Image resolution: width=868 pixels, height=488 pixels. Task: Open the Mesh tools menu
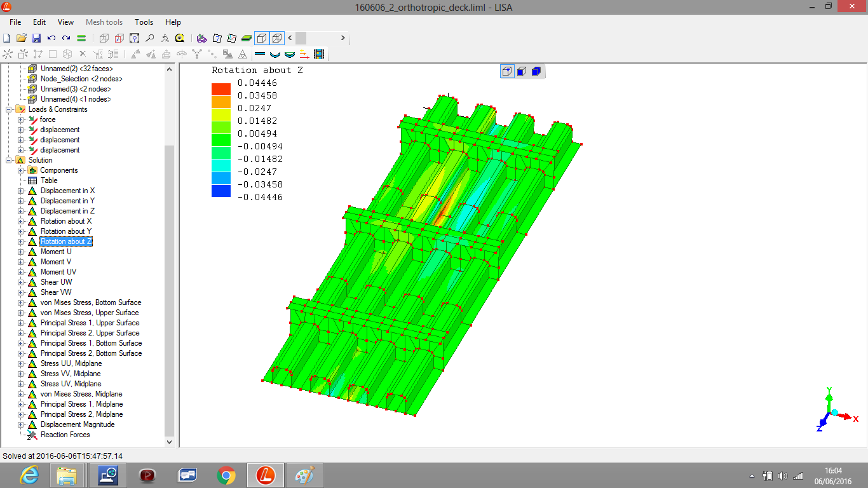coord(104,22)
